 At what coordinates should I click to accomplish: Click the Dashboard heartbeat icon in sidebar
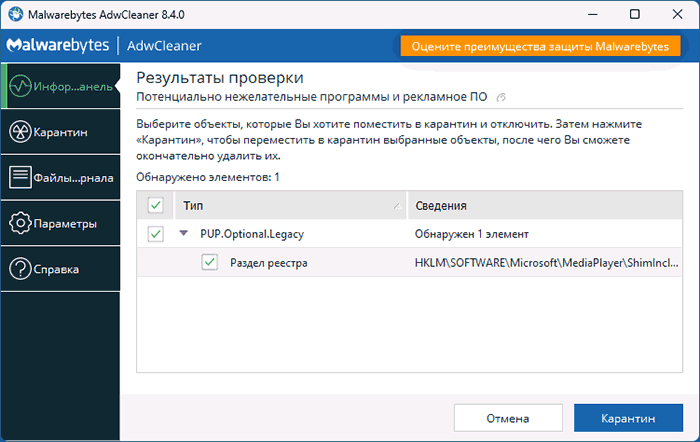pos(21,86)
